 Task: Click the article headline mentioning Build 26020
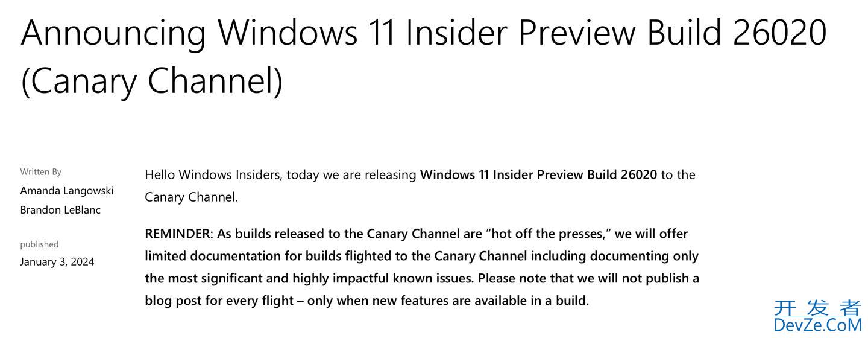click(423, 33)
